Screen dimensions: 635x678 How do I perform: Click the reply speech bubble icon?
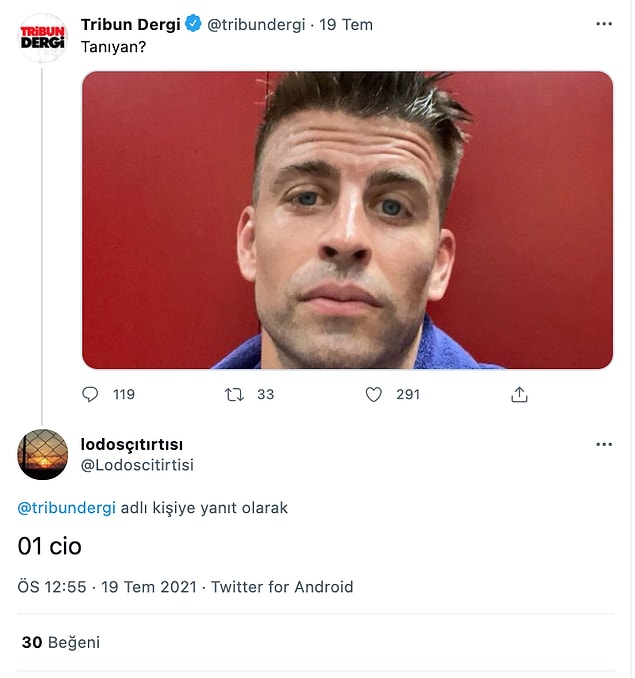point(90,394)
